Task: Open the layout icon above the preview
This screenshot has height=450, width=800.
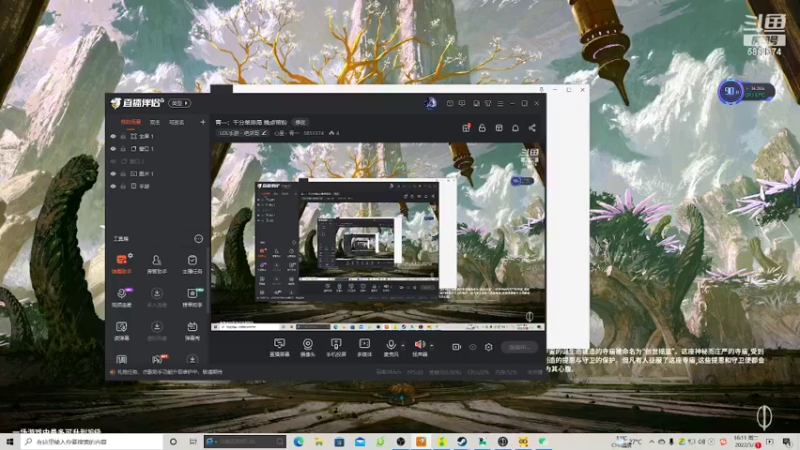Action: (x=499, y=128)
